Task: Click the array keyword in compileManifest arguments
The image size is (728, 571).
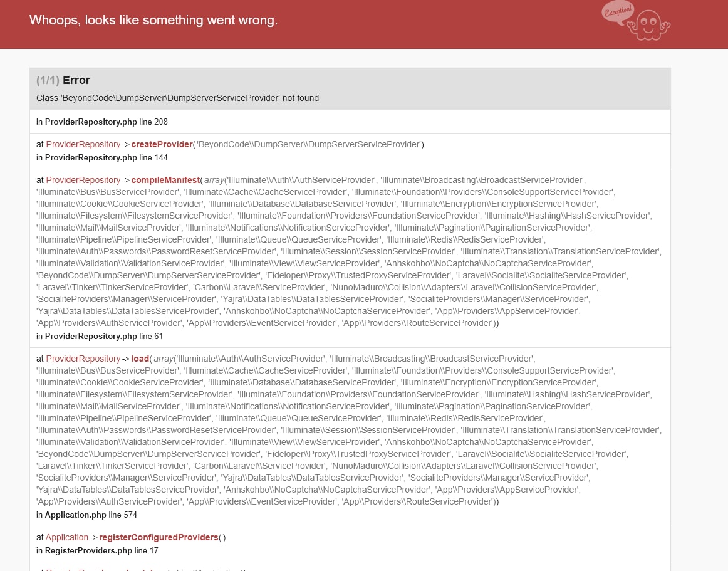Action: click(x=214, y=180)
